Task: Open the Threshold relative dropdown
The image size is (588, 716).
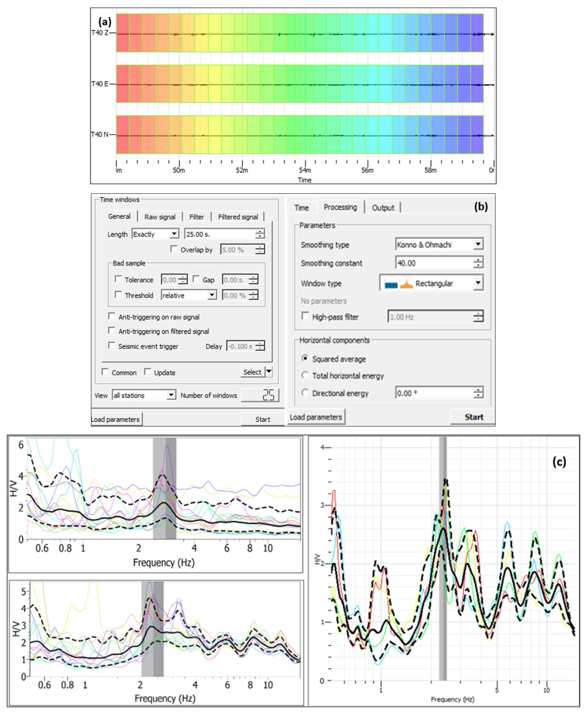Action: point(212,295)
